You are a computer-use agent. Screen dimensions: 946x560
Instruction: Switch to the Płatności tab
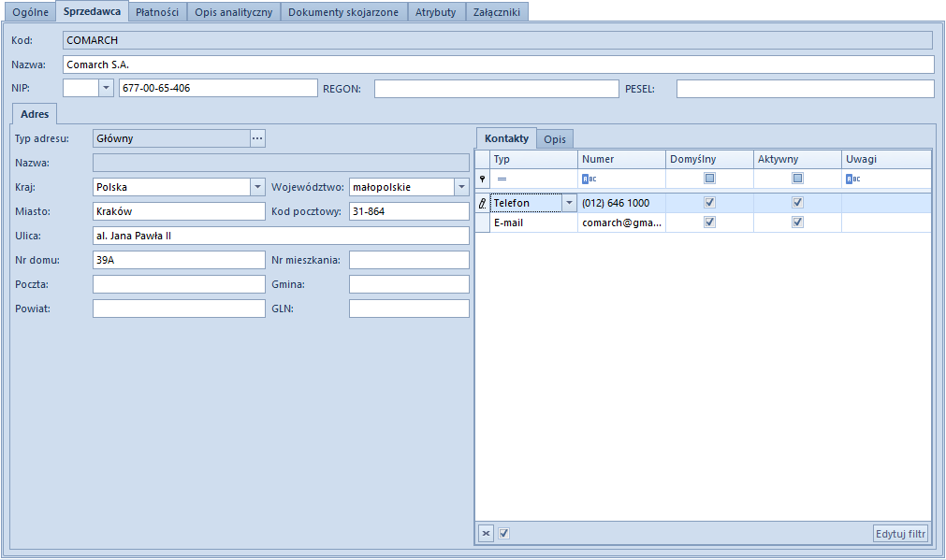point(157,12)
